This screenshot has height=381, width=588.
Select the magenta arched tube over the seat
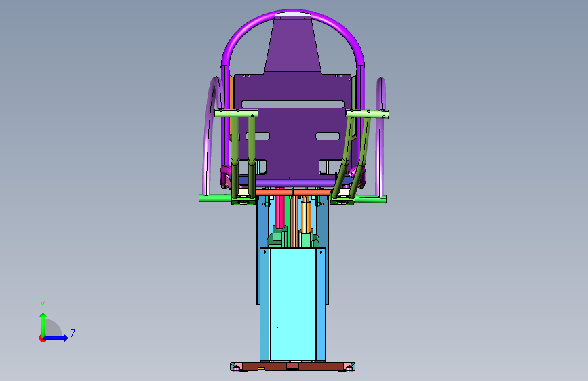tap(293, 14)
